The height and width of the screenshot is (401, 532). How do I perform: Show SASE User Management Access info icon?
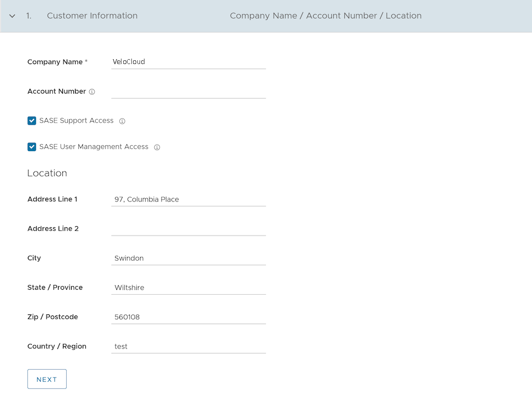click(x=157, y=147)
